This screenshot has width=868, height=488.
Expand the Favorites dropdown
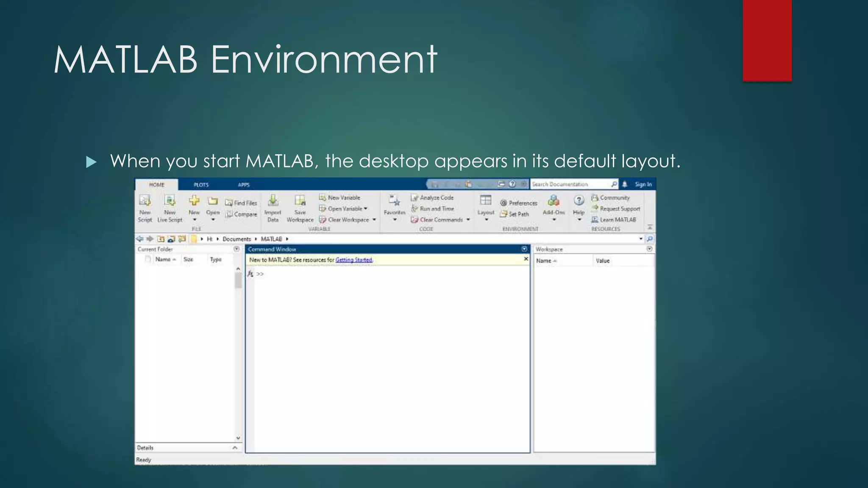tap(395, 219)
